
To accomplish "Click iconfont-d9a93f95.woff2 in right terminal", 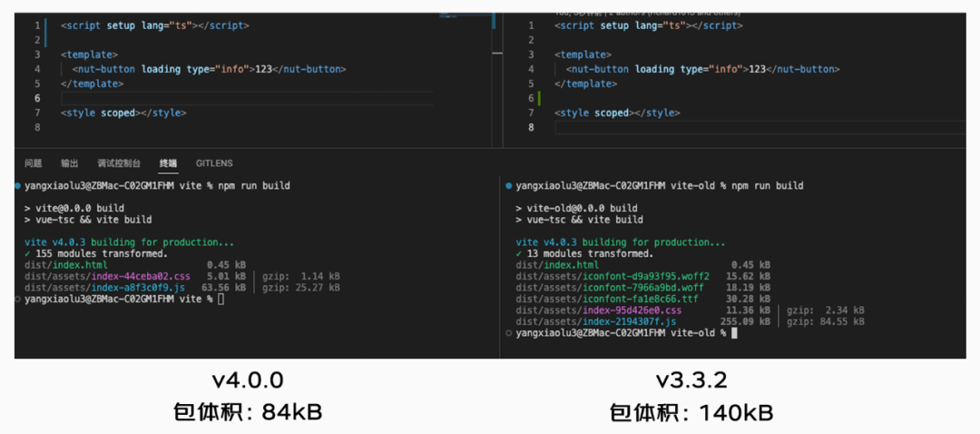I will (646, 276).
